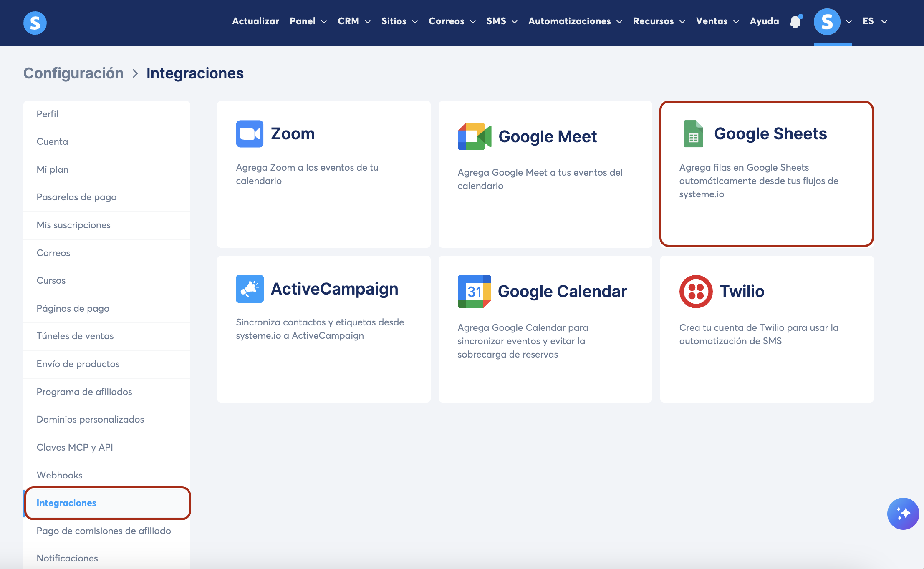Click the Integraciones breadcrumb heading
This screenshot has height=569, width=924.
(x=195, y=73)
